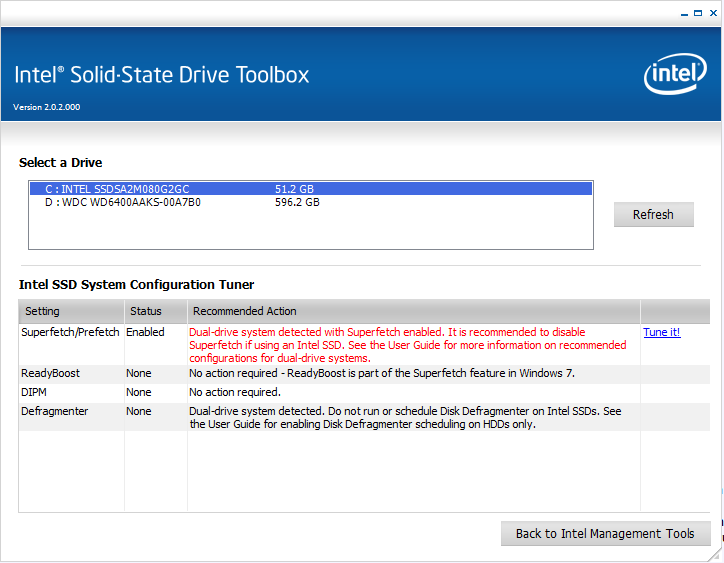This screenshot has width=724, height=563.
Task: Click ReadyBoost recommended action text
Action: 382,373
